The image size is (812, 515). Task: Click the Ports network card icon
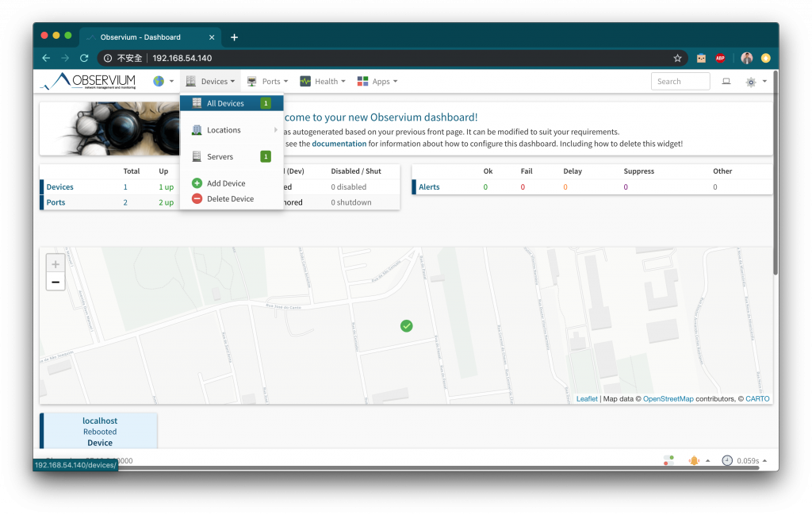251,82
